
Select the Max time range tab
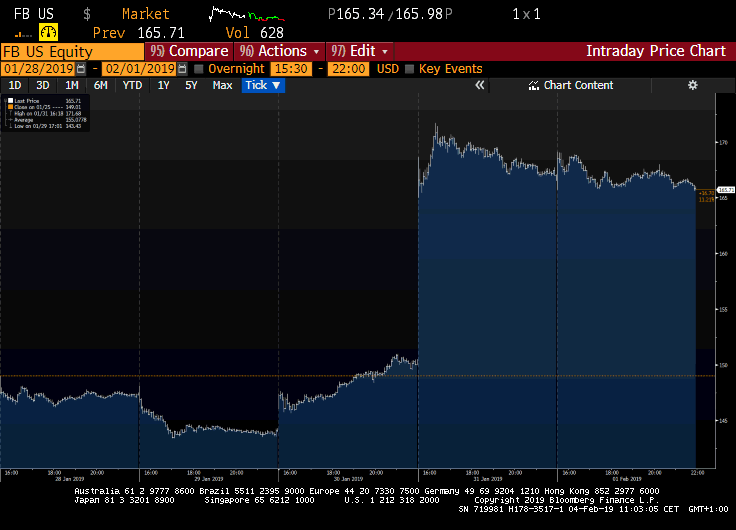click(x=222, y=85)
